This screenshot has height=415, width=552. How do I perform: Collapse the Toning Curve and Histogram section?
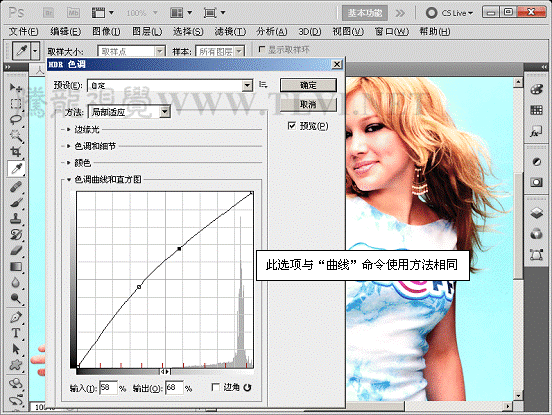(x=69, y=180)
